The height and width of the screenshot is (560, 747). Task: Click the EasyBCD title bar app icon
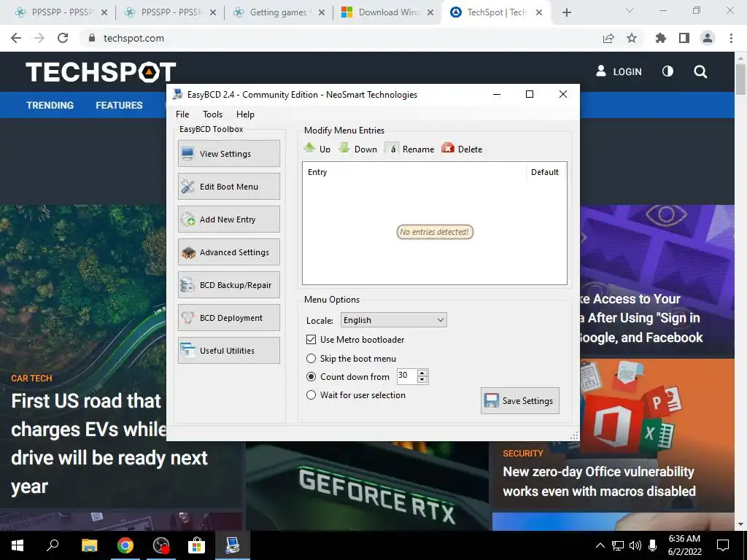178,94
